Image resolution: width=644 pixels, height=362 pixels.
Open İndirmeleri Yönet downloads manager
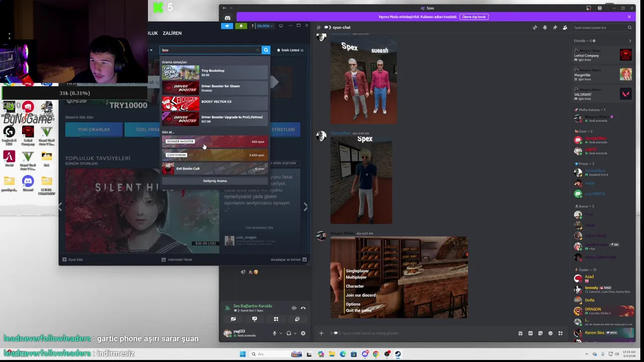point(177,259)
